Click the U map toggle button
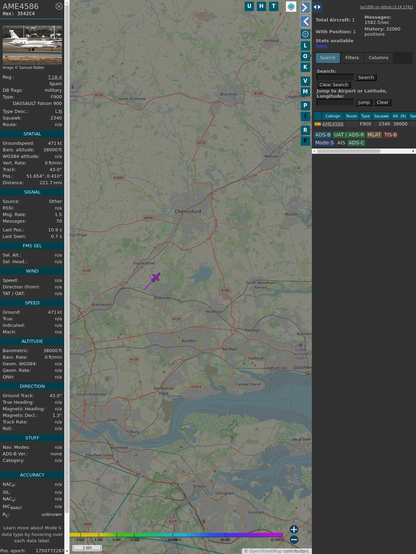 [x=249, y=6]
